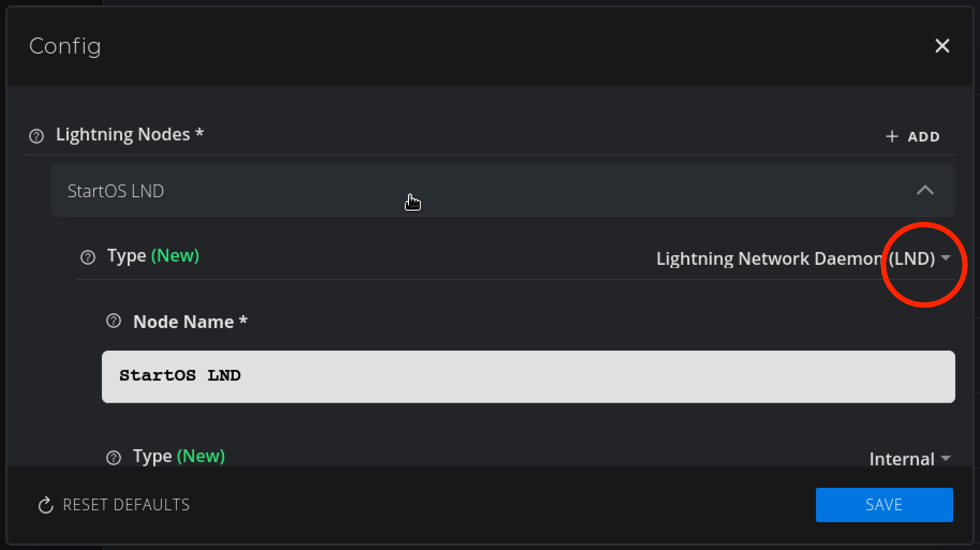The height and width of the screenshot is (550, 980).
Task: Click the help icon beside the first Type setting
Action: (87, 258)
